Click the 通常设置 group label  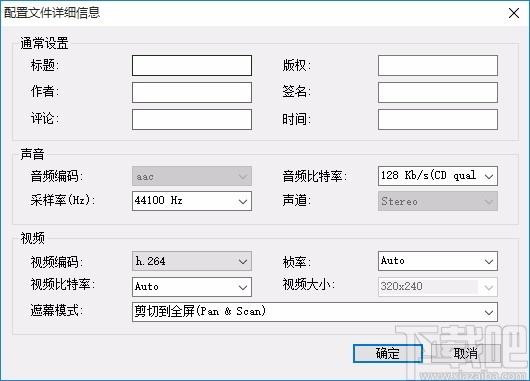44,43
